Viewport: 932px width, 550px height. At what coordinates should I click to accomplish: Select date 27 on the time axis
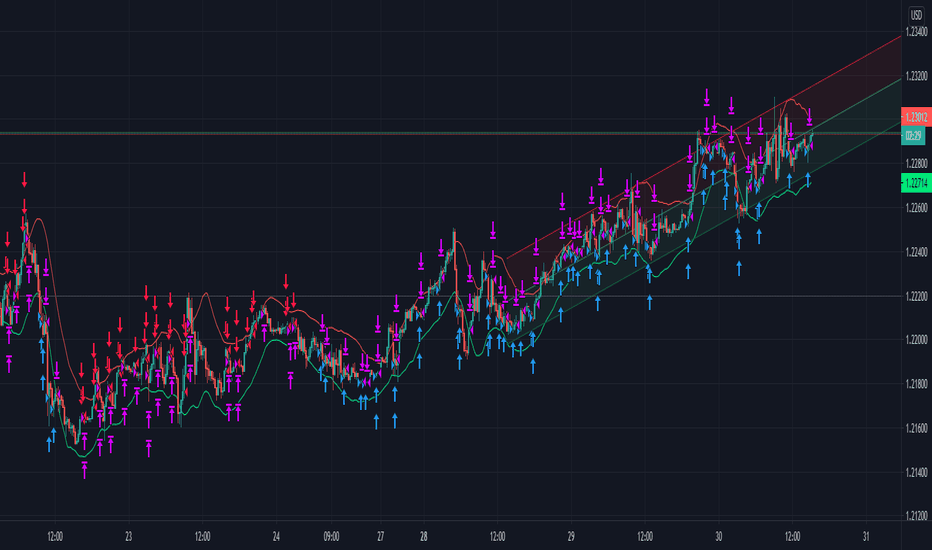click(x=380, y=536)
